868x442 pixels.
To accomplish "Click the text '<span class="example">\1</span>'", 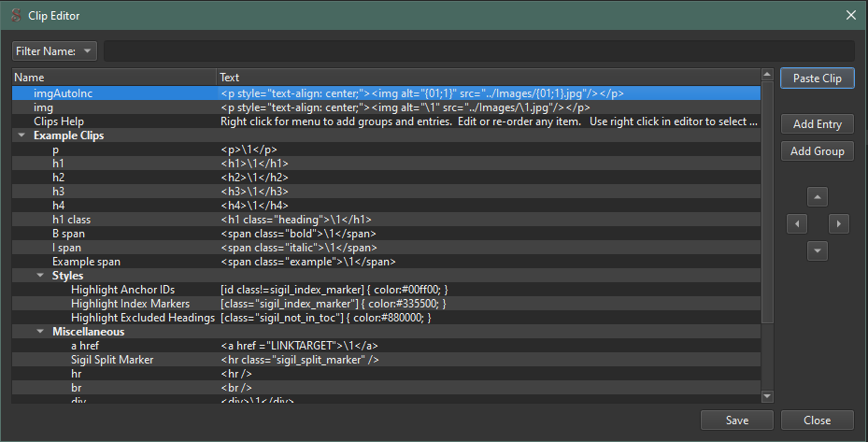I will (x=308, y=262).
